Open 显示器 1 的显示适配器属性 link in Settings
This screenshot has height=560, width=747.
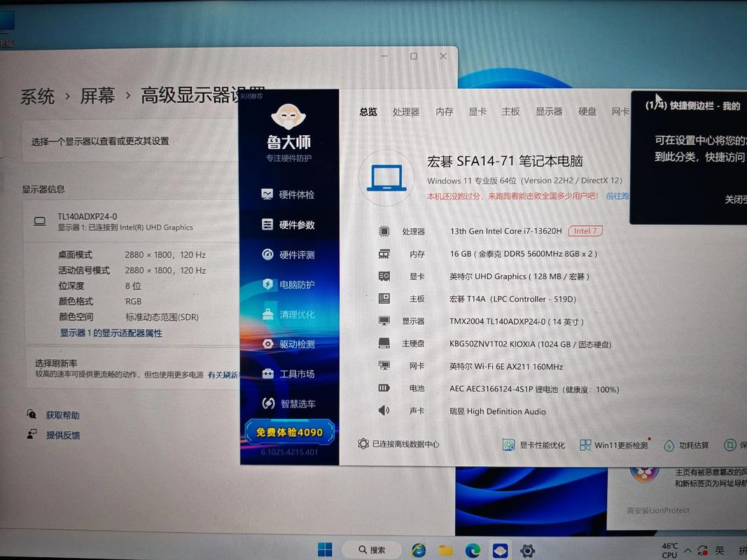111,333
